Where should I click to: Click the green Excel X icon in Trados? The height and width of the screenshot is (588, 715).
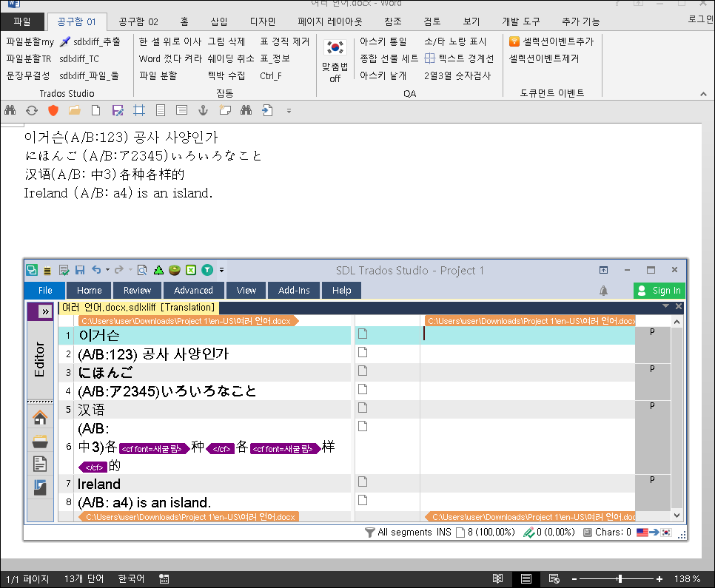(x=191, y=270)
